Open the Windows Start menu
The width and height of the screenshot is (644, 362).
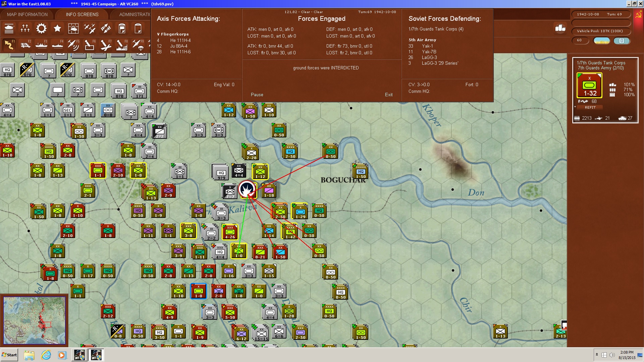tap(9, 355)
